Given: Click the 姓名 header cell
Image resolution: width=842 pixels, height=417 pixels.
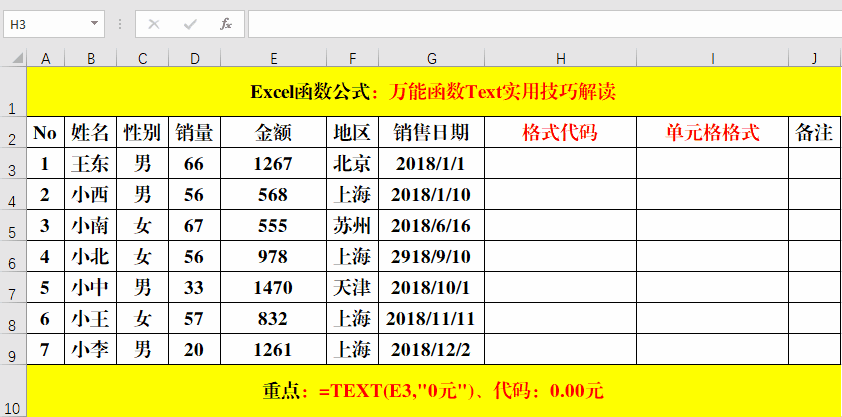Looking at the screenshot, I should tap(91, 132).
